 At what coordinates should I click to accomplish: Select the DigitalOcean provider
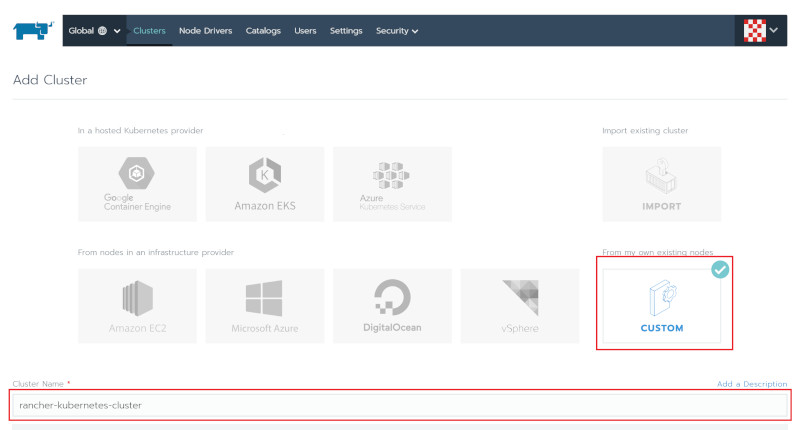pyautogui.click(x=392, y=306)
